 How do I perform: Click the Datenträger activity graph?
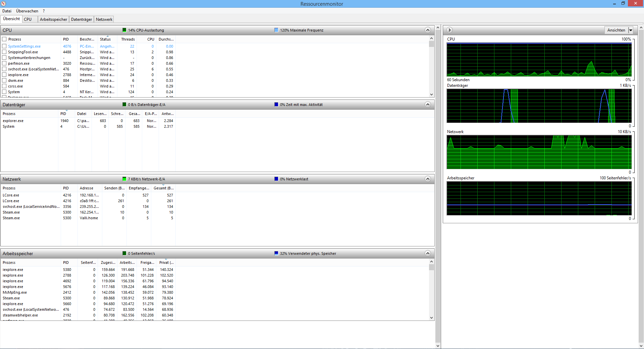pyautogui.click(x=539, y=106)
